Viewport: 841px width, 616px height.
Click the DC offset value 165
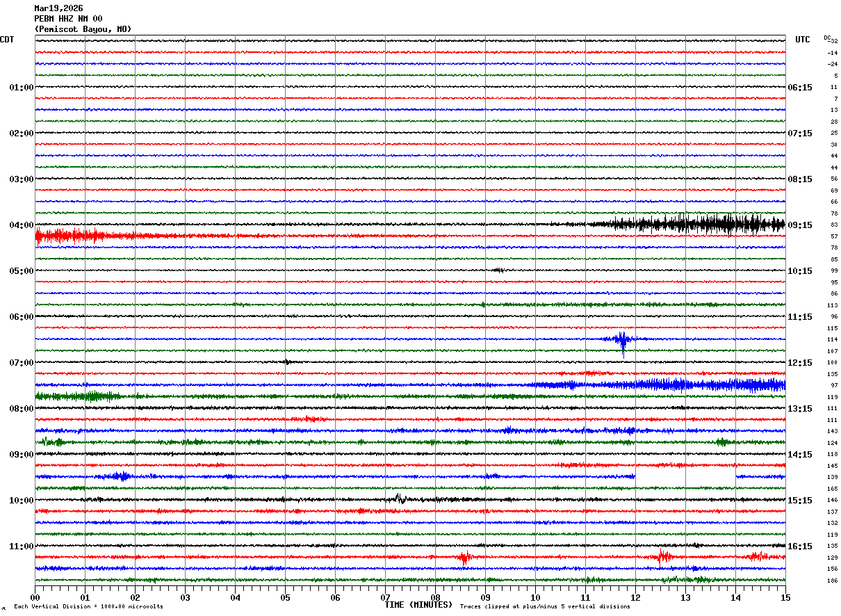click(x=832, y=489)
